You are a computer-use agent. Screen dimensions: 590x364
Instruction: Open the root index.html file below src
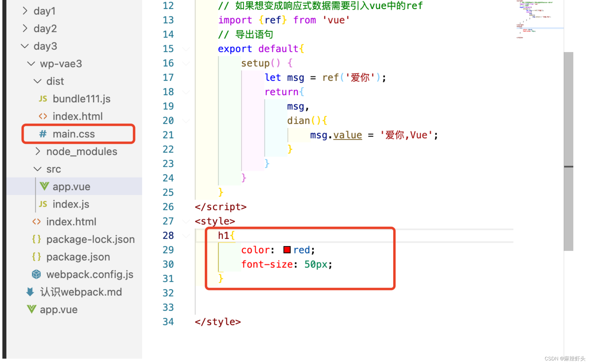pyautogui.click(x=71, y=222)
